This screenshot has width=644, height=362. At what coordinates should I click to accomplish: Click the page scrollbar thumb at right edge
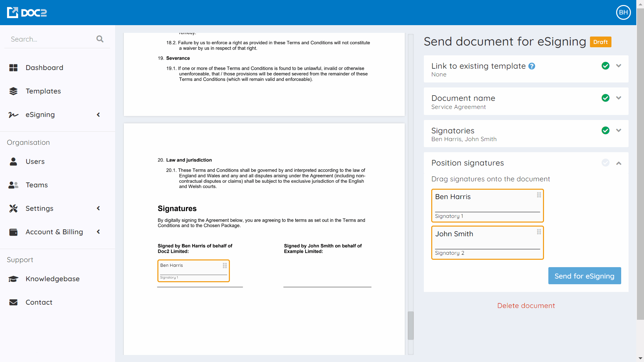640,164
